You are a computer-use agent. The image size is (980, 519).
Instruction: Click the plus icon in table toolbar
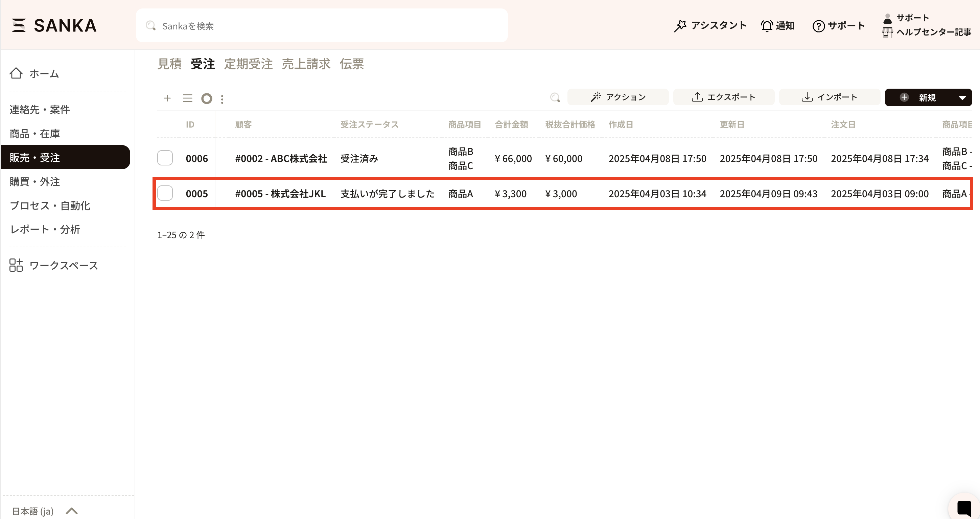tap(167, 98)
